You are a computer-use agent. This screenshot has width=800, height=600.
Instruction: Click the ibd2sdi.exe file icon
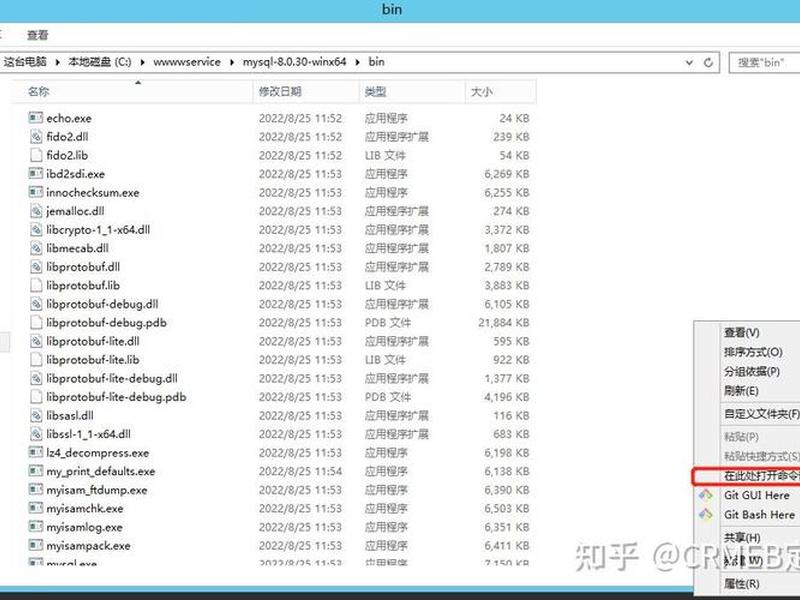(36, 173)
